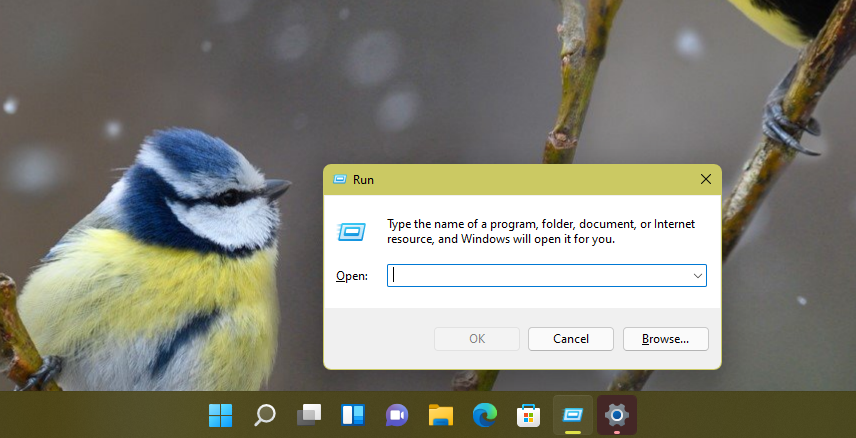This screenshot has width=856, height=438.
Task: Close the Run dialog window
Action: (x=706, y=179)
